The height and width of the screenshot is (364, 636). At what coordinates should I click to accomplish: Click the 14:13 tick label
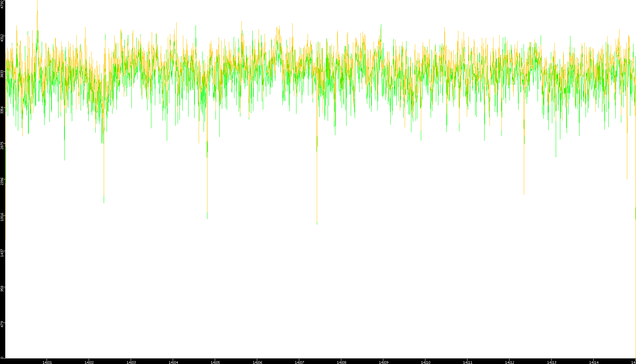552,362
